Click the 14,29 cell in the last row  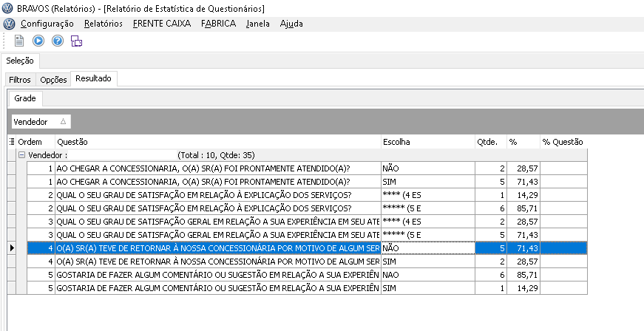coord(523,288)
